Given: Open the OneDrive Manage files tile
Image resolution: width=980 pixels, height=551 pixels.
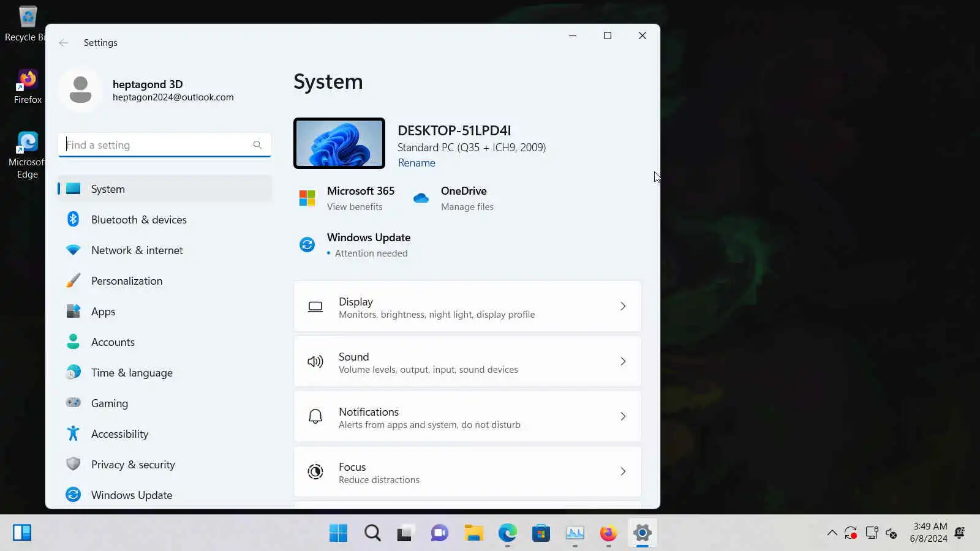Looking at the screenshot, I should pos(454,198).
